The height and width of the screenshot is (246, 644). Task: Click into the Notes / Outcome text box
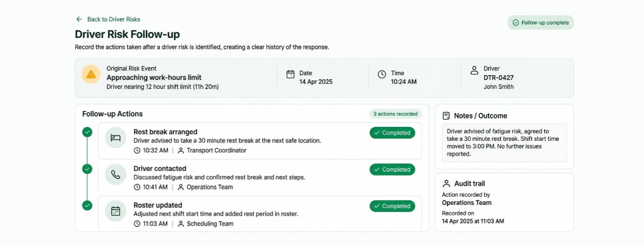(504, 143)
